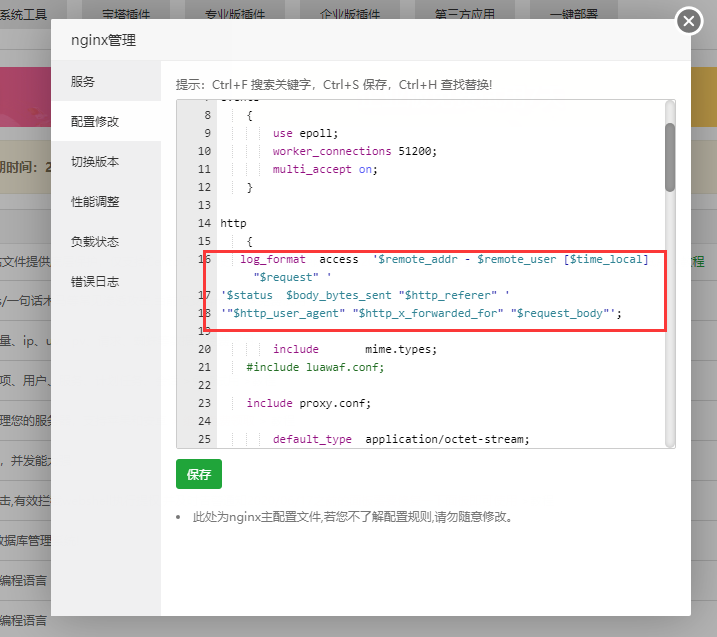Click the '{' on line 15
The image size is (717, 637).
coord(250,241)
